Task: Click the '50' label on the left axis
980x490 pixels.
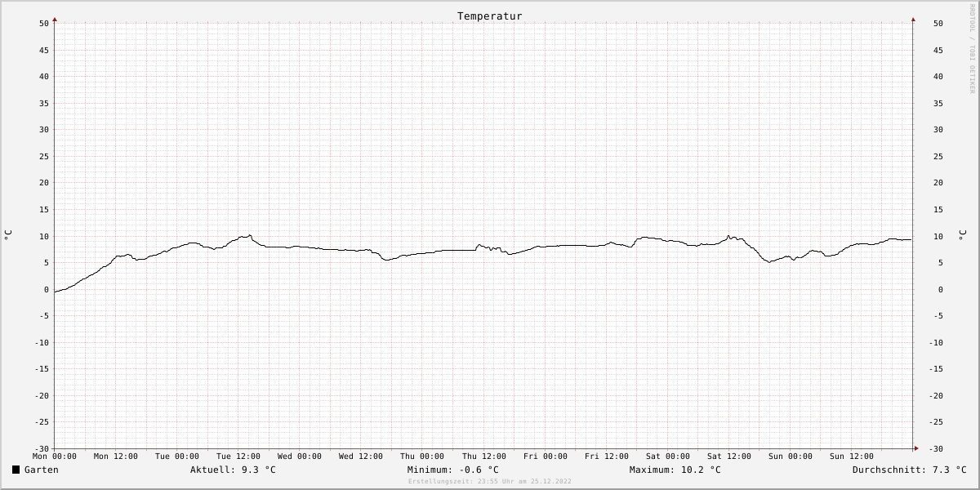Action: tap(44, 24)
